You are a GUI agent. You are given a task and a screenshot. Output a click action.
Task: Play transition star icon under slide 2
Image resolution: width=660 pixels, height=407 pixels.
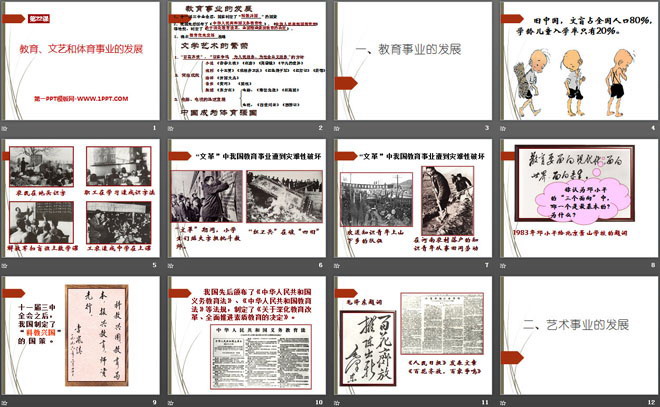point(170,128)
